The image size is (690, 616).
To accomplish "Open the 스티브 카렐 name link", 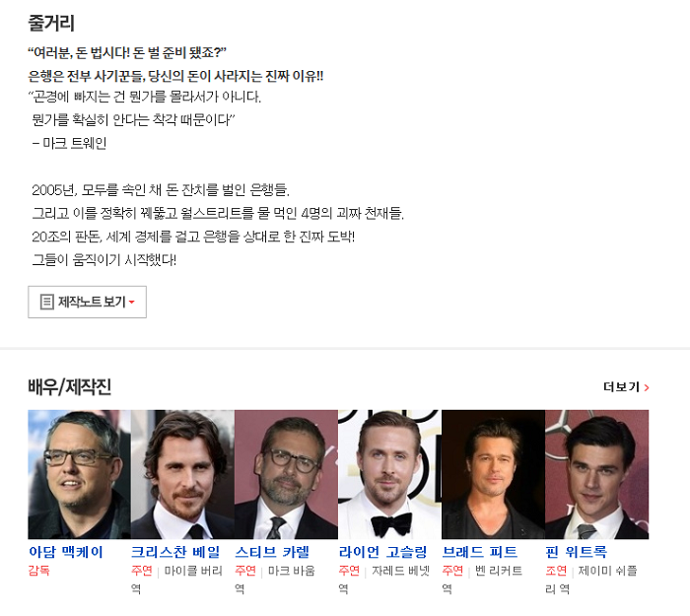I will tap(272, 552).
